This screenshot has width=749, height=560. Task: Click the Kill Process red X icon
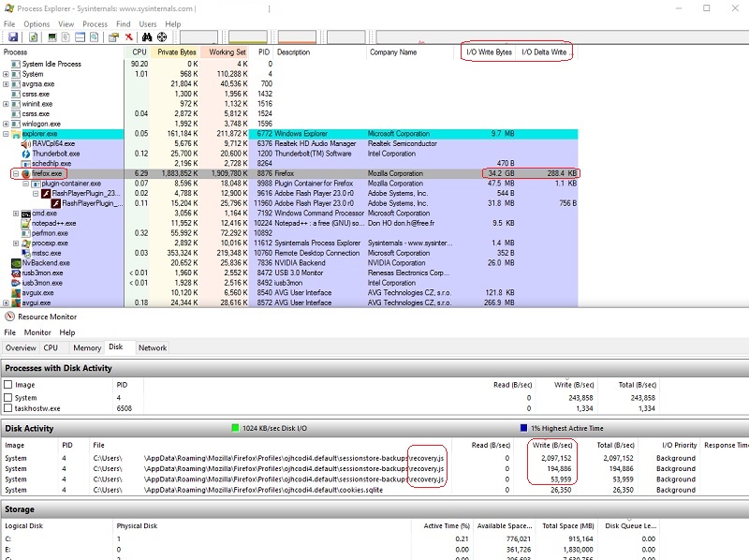(x=128, y=37)
